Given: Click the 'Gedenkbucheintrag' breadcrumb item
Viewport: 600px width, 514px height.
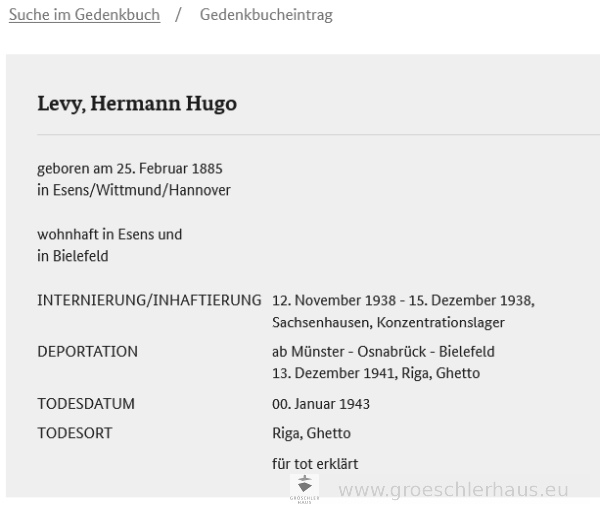Looking at the screenshot, I should [266, 15].
